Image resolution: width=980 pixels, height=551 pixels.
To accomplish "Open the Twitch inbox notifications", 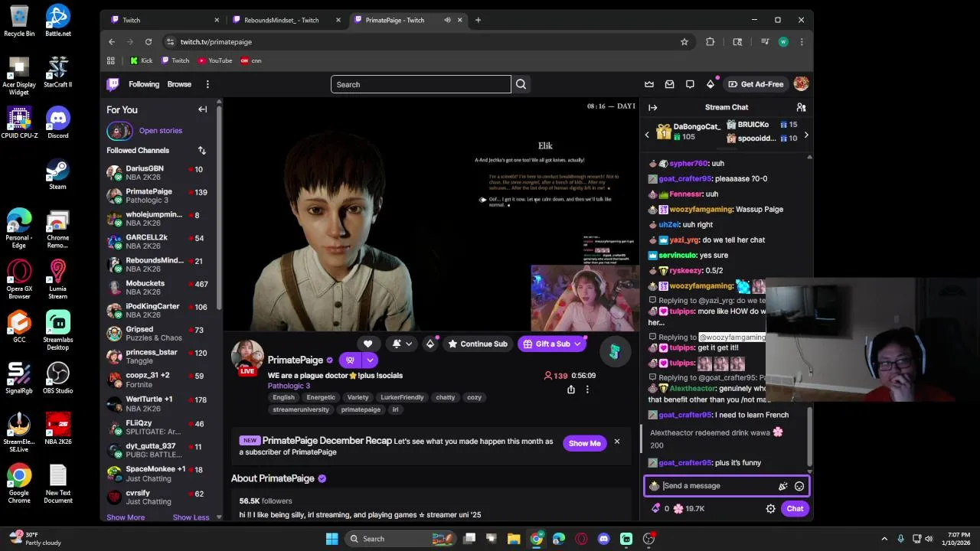I will tap(669, 84).
